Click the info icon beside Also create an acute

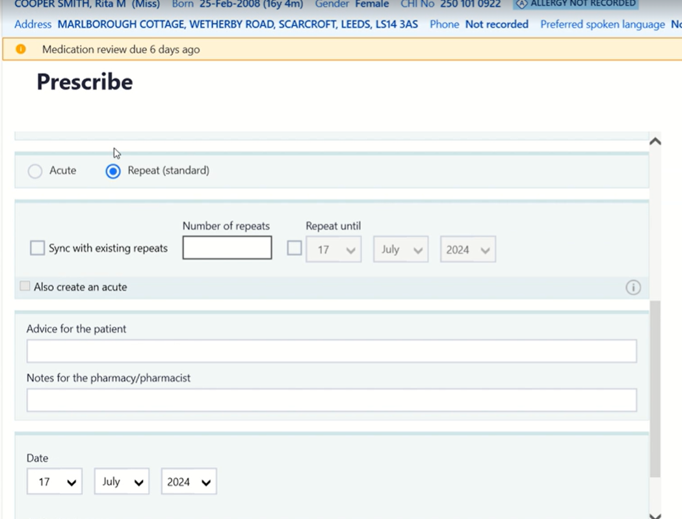633,288
